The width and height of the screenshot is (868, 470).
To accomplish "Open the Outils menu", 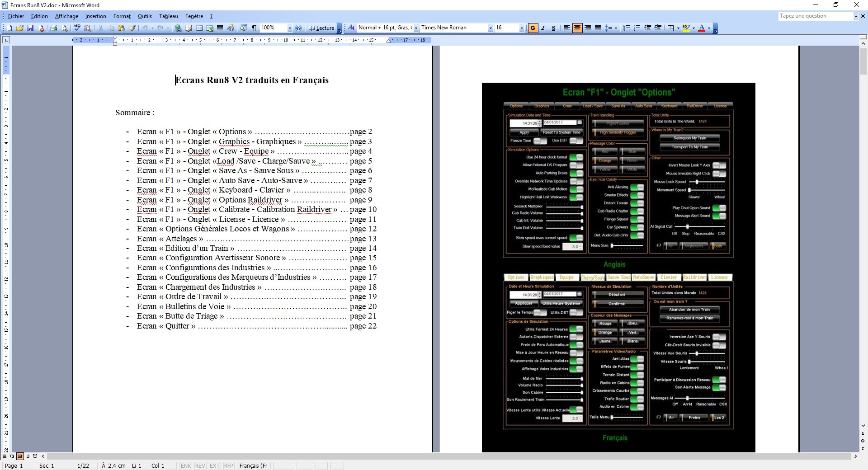I will (145, 16).
